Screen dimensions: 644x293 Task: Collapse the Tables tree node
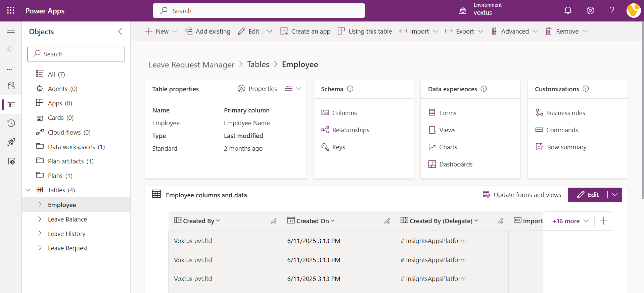click(x=28, y=190)
